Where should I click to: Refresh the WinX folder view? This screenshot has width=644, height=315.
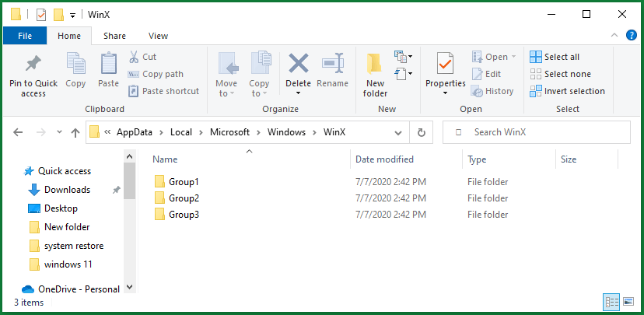tap(421, 132)
